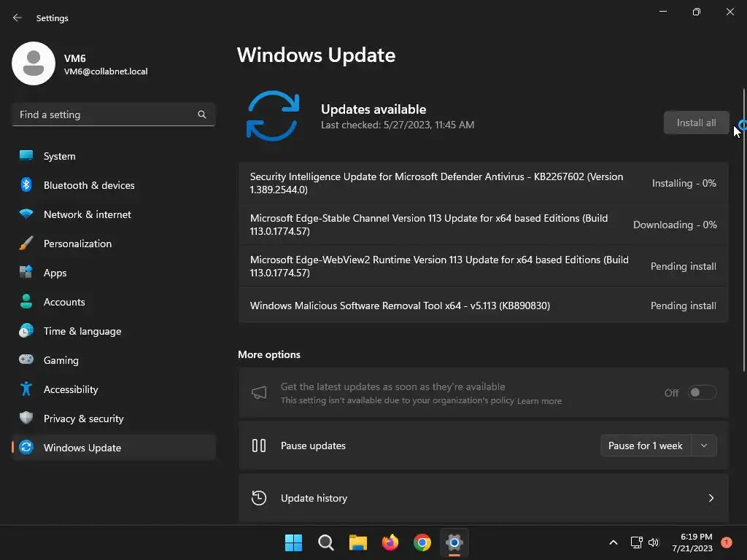Open the System icon in sidebar
Viewport: 747px width, 560px height.
[x=26, y=156]
